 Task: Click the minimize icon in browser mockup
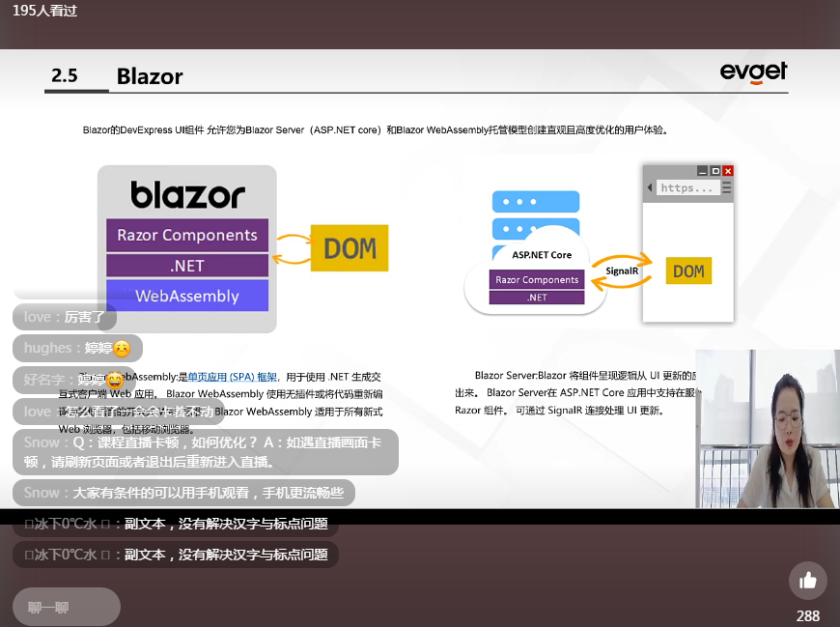point(702,171)
